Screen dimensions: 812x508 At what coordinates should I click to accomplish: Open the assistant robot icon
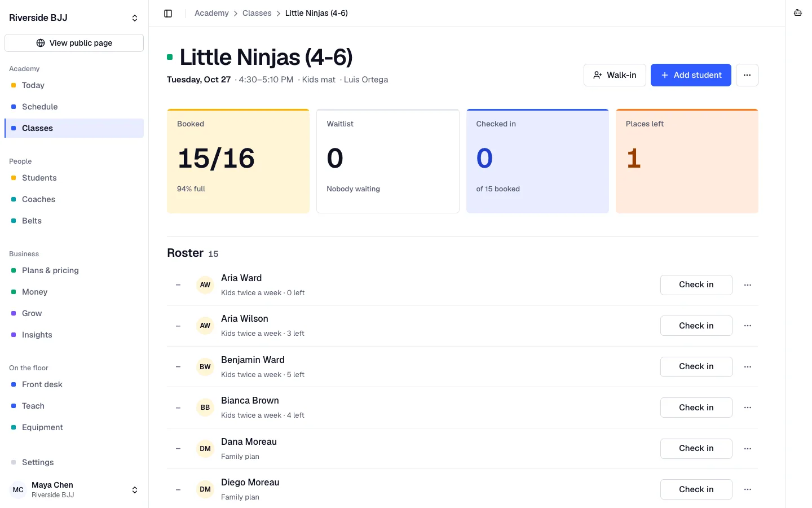pos(798,13)
